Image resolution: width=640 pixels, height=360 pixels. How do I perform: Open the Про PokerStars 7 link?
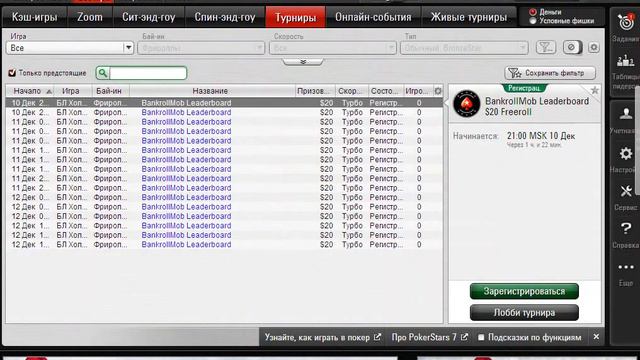tap(429, 337)
